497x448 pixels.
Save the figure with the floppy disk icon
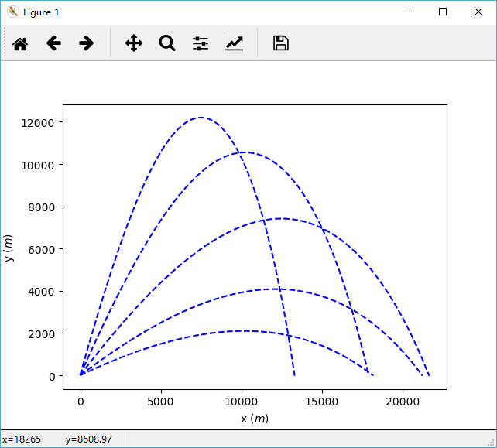(x=281, y=43)
